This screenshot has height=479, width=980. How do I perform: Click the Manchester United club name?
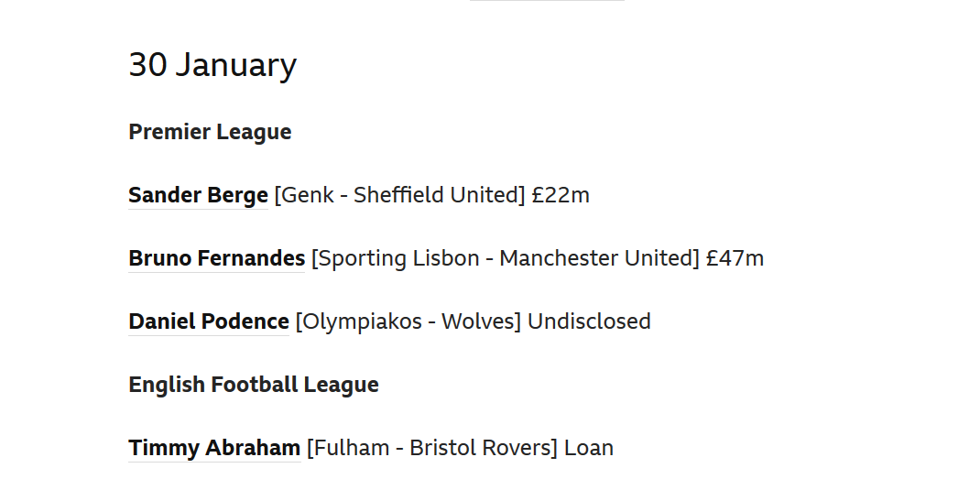pyautogui.click(x=596, y=258)
